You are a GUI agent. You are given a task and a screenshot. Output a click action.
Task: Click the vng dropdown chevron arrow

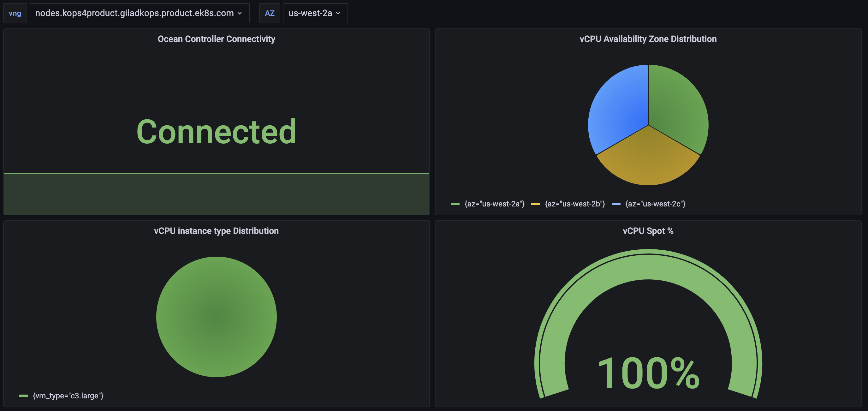(240, 14)
